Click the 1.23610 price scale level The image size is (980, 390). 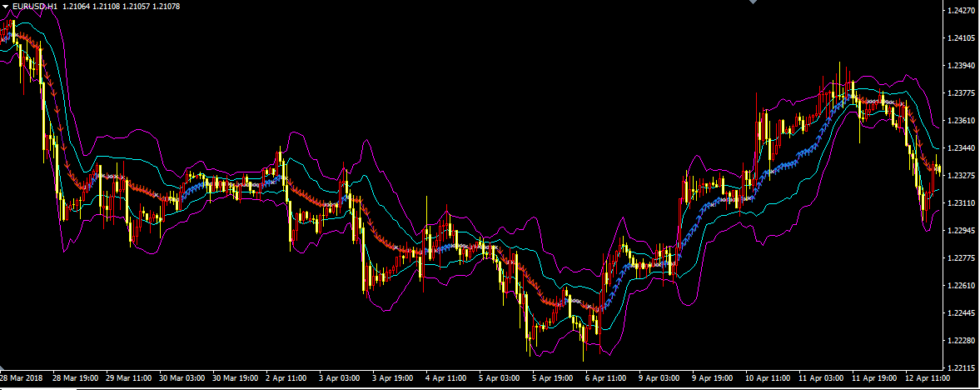962,121
